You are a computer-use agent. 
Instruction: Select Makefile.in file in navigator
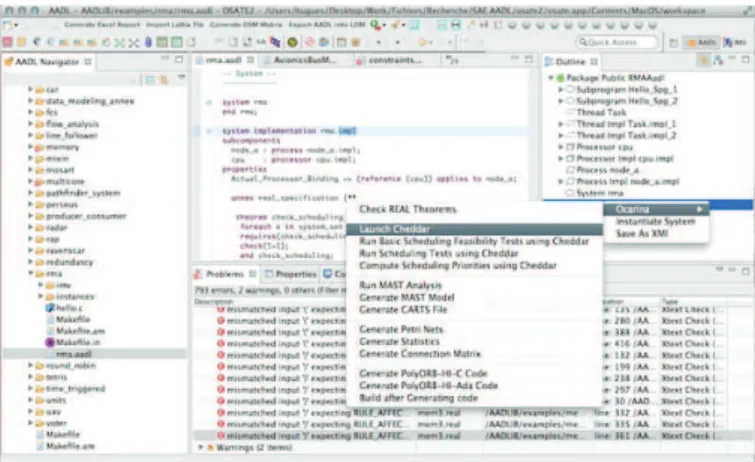[x=73, y=343]
